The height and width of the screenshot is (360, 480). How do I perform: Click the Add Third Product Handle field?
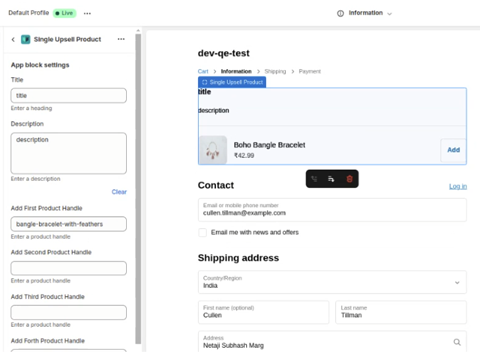click(69, 313)
